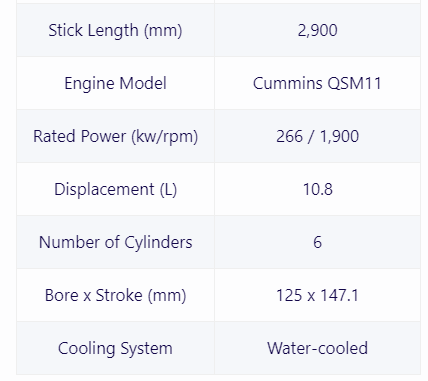428x381 pixels.
Task: Select the 10.8 displacement value
Action: (317, 189)
